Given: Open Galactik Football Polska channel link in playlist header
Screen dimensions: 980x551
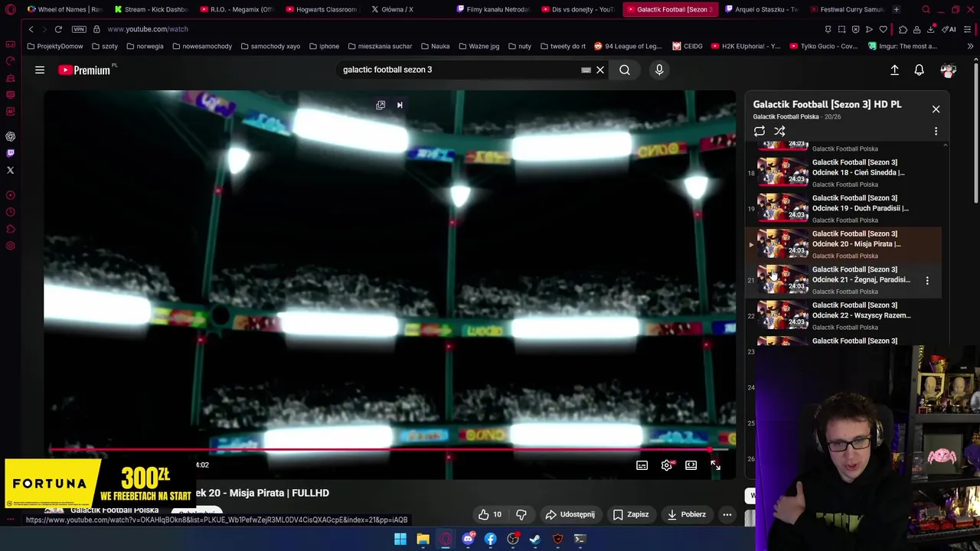Looking at the screenshot, I should pyautogui.click(x=786, y=117).
